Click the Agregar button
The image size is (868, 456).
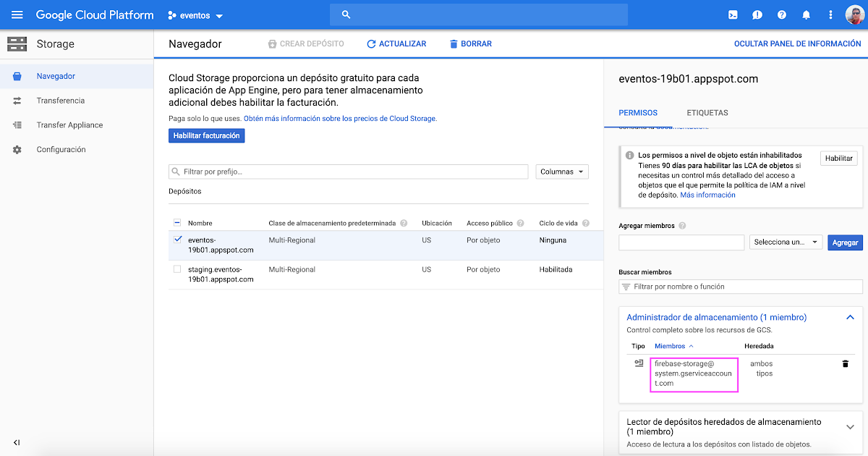pos(845,242)
